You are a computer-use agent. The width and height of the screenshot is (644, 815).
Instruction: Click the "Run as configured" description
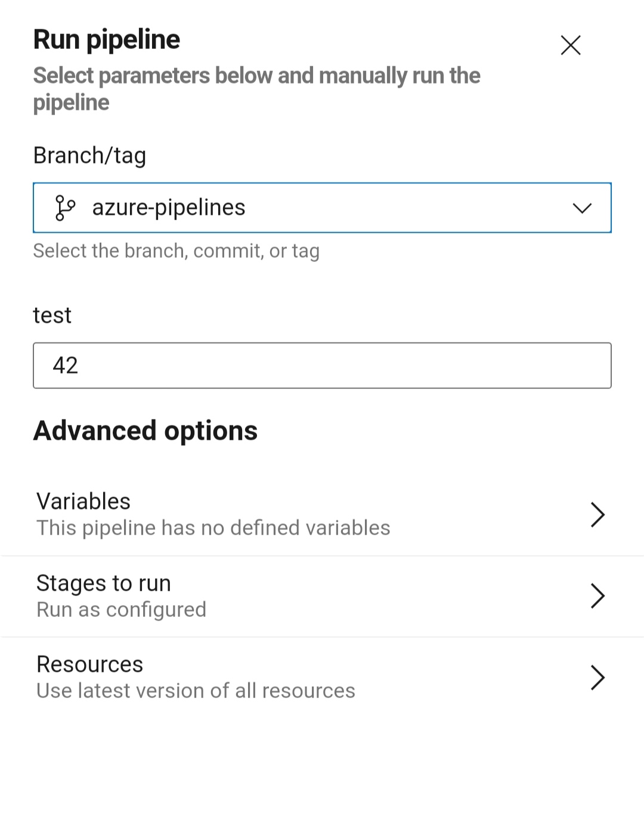pos(122,610)
